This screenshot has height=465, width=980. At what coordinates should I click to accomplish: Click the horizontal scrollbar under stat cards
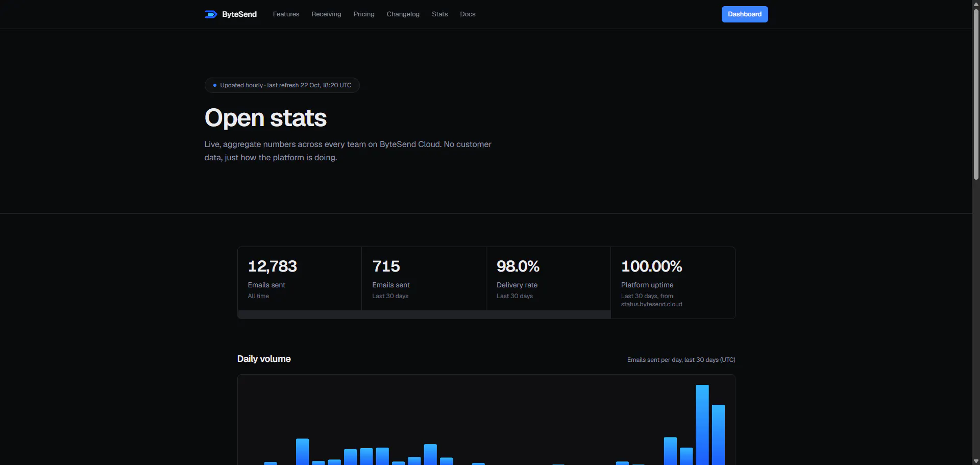(x=424, y=314)
